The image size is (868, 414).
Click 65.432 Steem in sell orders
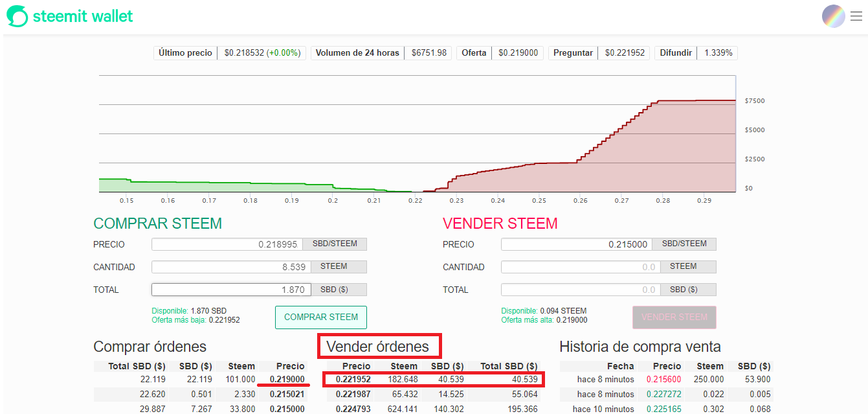(405, 394)
